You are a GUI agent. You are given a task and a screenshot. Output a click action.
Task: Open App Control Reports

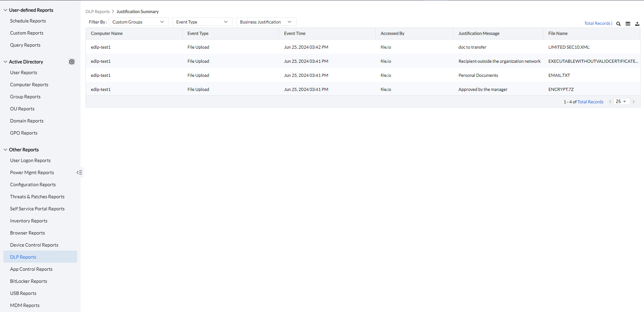point(31,269)
